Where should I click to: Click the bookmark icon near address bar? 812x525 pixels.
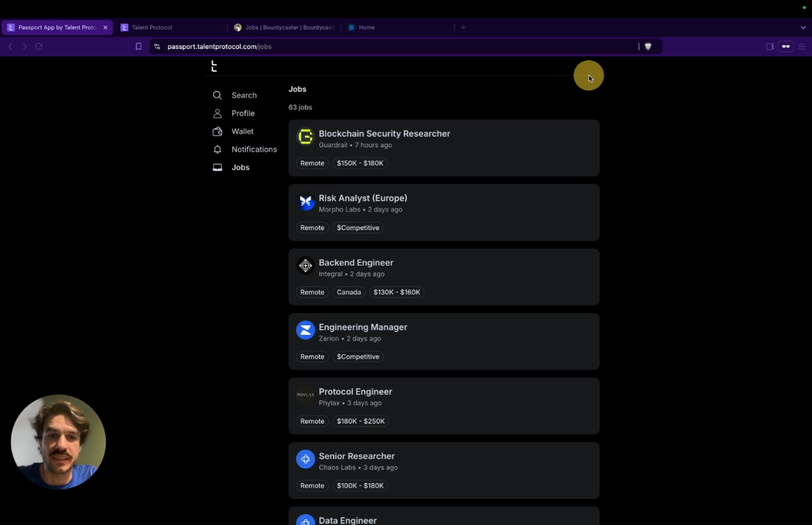139,47
